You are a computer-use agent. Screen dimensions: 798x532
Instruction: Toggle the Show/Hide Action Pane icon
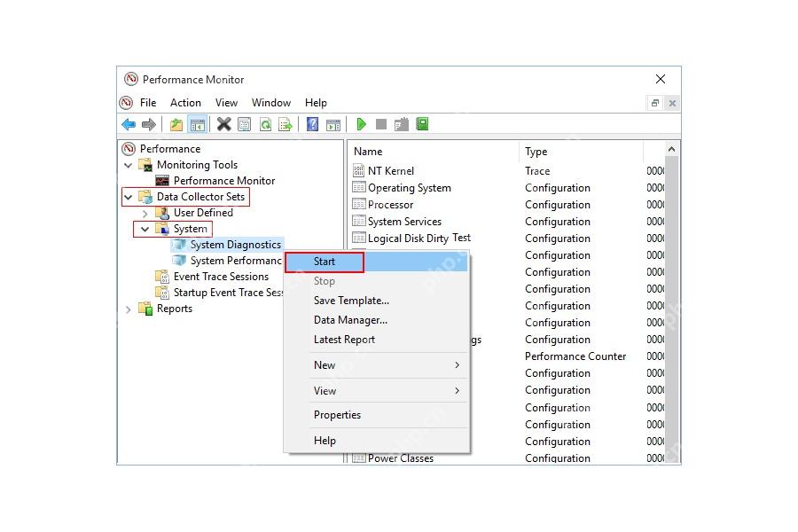333,124
